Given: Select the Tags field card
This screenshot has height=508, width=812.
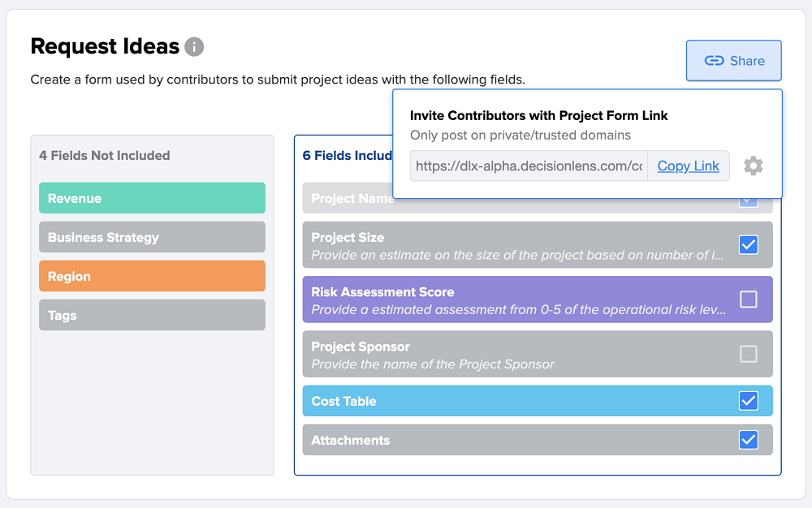Looking at the screenshot, I should 152,315.
